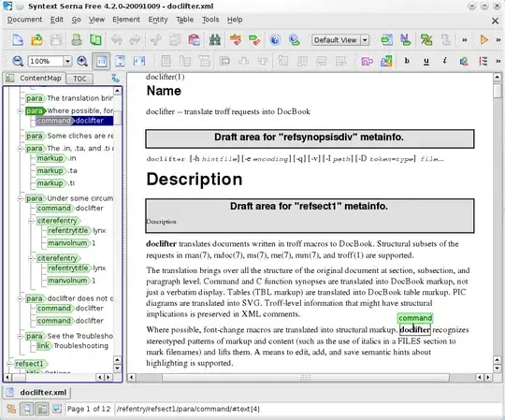Click the first status bar icon

point(11,409)
